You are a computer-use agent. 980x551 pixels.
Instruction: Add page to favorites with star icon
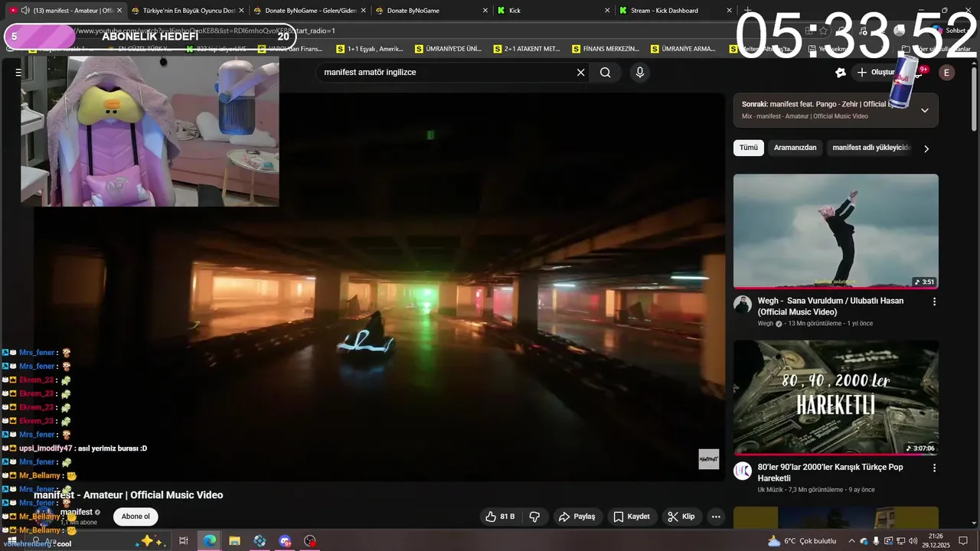(x=823, y=31)
